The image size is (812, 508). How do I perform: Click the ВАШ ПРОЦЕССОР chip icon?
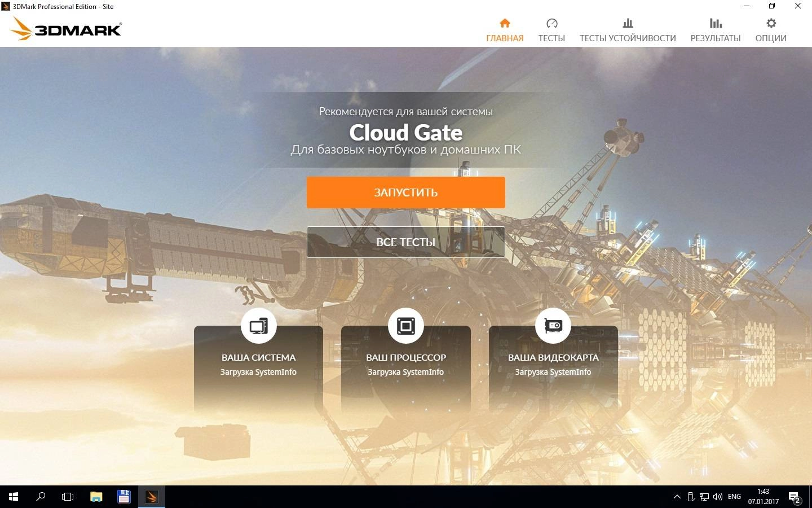pos(406,326)
